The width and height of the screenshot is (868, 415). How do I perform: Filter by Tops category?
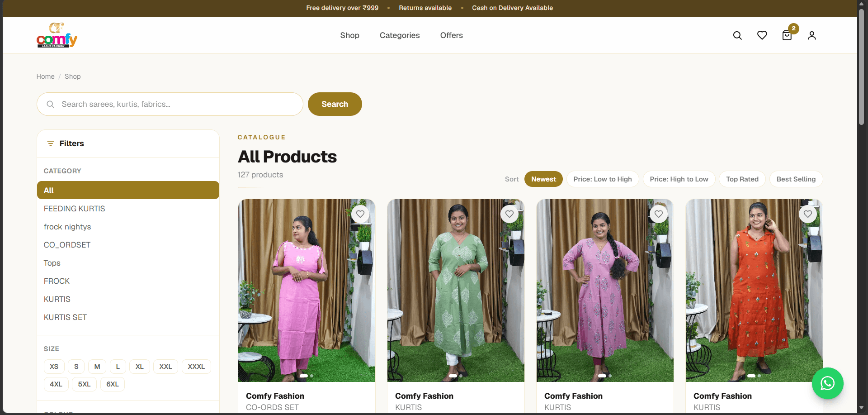click(x=128, y=263)
